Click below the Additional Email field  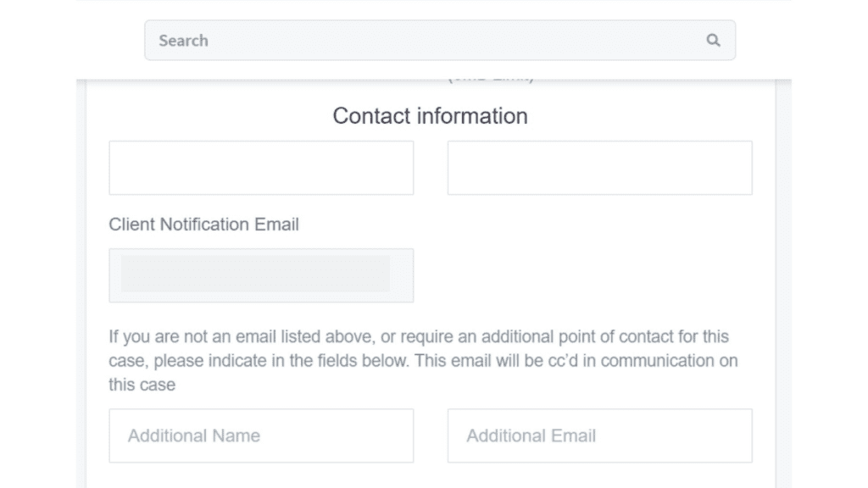tap(599, 474)
